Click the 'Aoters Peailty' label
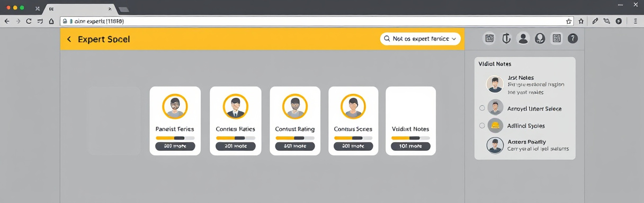 pos(526,142)
